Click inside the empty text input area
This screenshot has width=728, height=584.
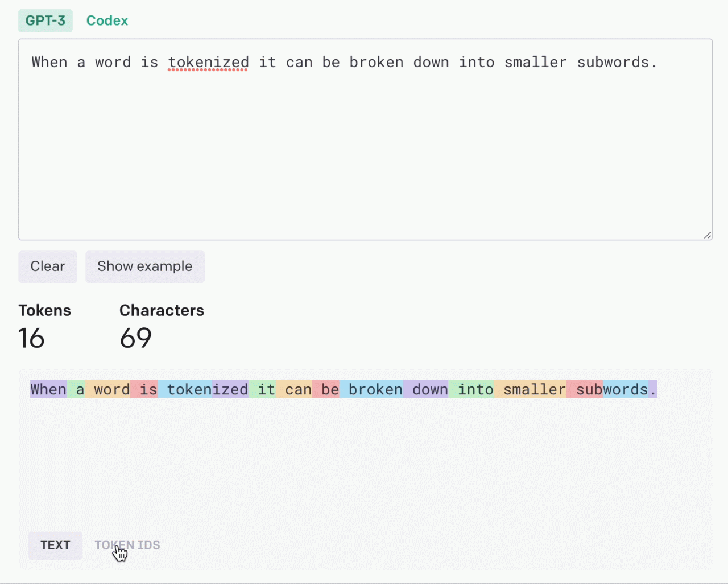[x=364, y=159]
